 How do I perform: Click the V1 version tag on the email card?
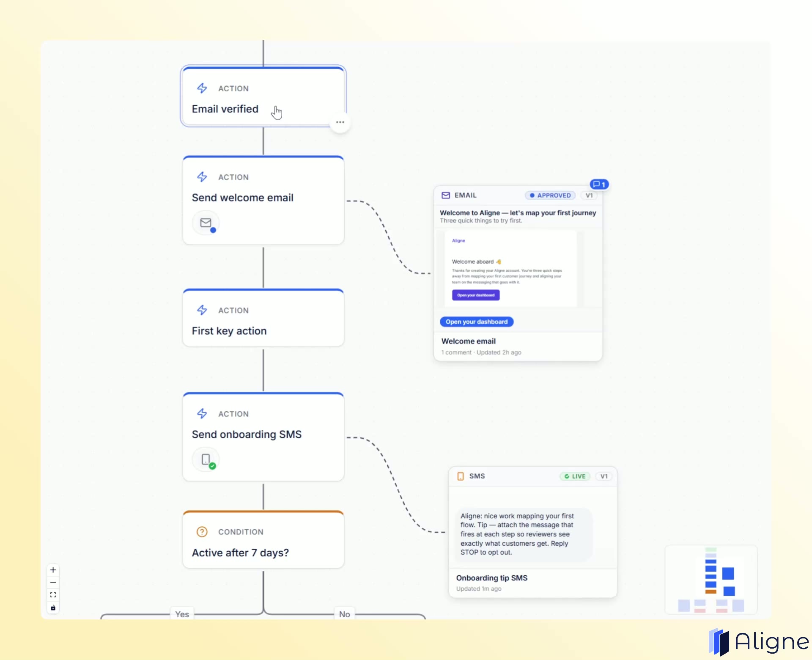pyautogui.click(x=589, y=195)
